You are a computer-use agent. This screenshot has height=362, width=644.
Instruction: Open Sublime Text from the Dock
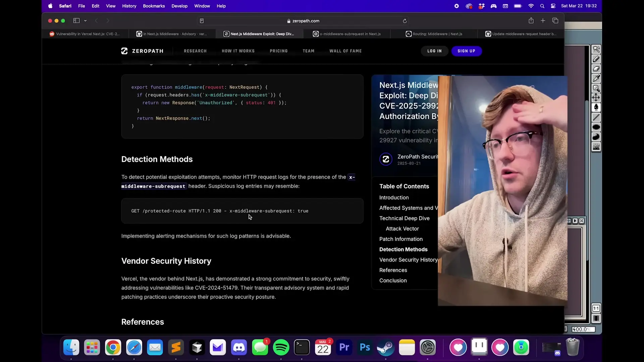click(x=176, y=347)
